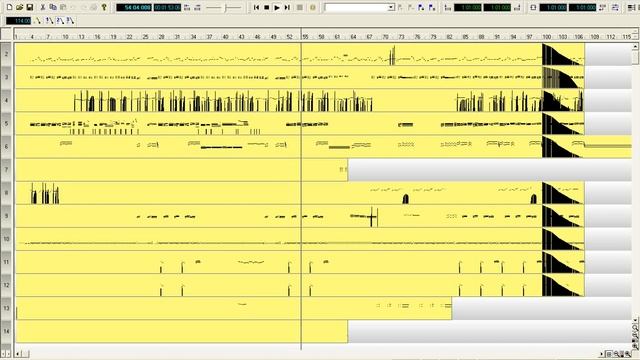Open the view options icon at toolbar end
Image resolution: width=640 pixels, height=360 pixels.
point(631,7)
